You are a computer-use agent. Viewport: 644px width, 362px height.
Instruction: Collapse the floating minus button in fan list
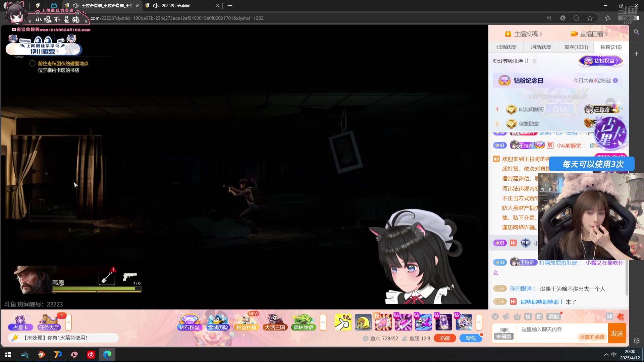point(610,103)
